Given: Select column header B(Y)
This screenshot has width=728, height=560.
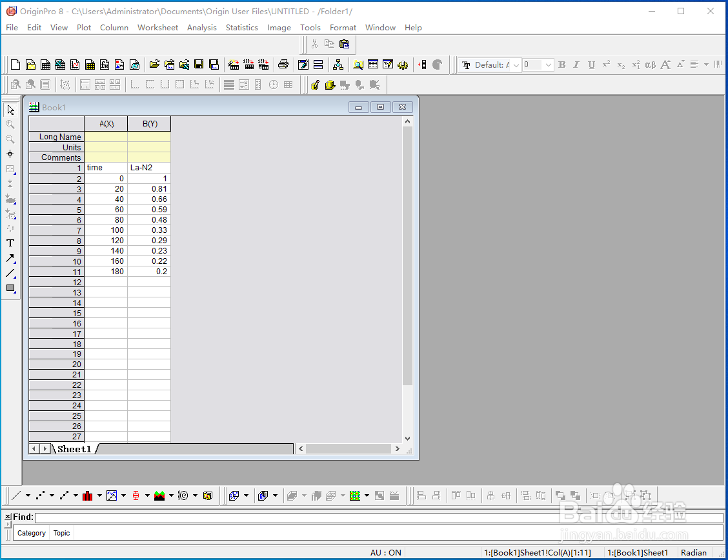Looking at the screenshot, I should pos(150,124).
